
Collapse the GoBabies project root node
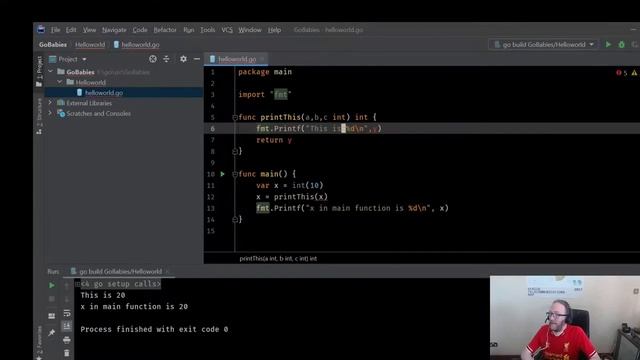coord(51,72)
